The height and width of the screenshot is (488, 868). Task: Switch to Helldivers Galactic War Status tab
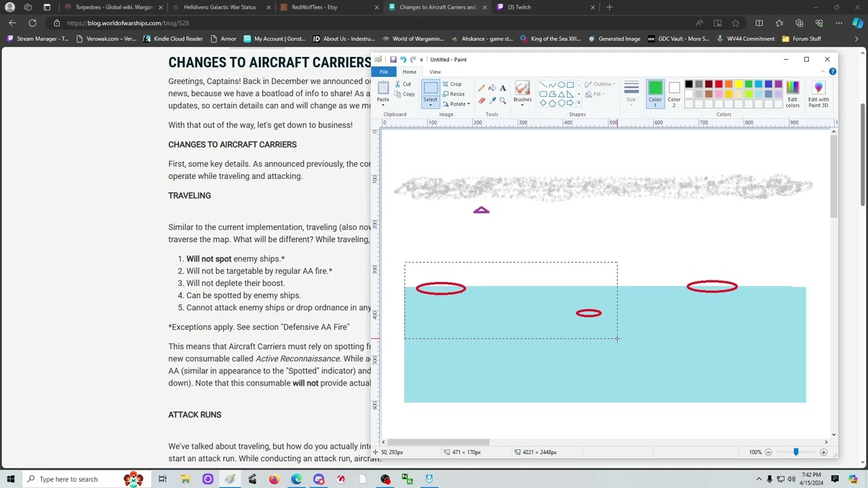pyautogui.click(x=220, y=7)
